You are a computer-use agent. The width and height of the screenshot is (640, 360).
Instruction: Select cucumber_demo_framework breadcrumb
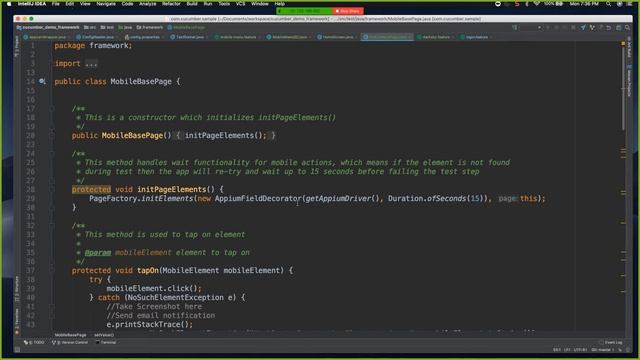[48, 27]
